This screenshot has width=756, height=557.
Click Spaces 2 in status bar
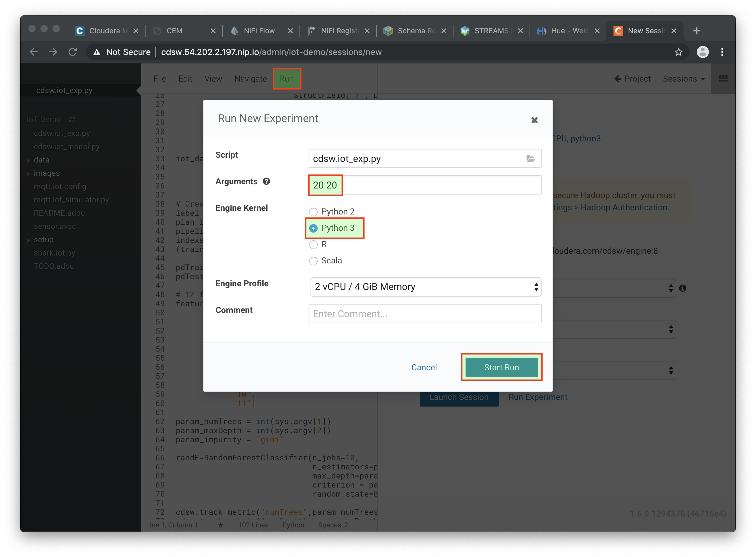[333, 525]
